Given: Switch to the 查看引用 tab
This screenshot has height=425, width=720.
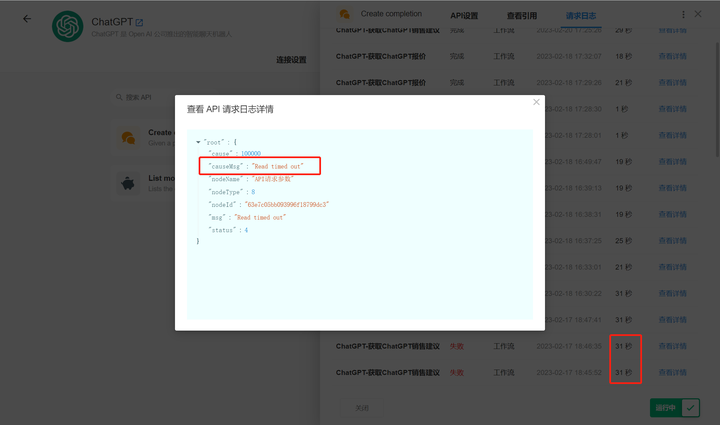Looking at the screenshot, I should pyautogui.click(x=522, y=16).
